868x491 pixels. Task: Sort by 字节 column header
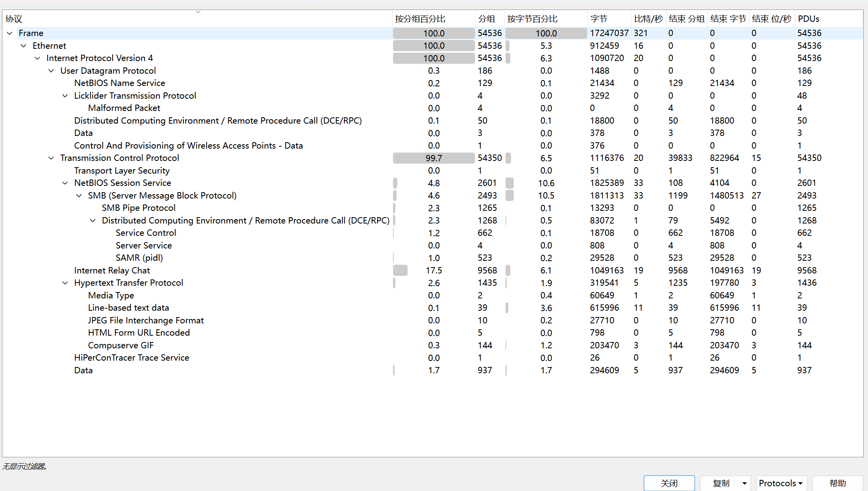[599, 19]
